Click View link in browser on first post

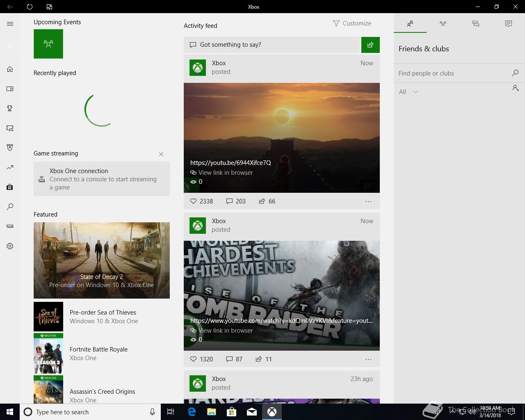[221, 173]
